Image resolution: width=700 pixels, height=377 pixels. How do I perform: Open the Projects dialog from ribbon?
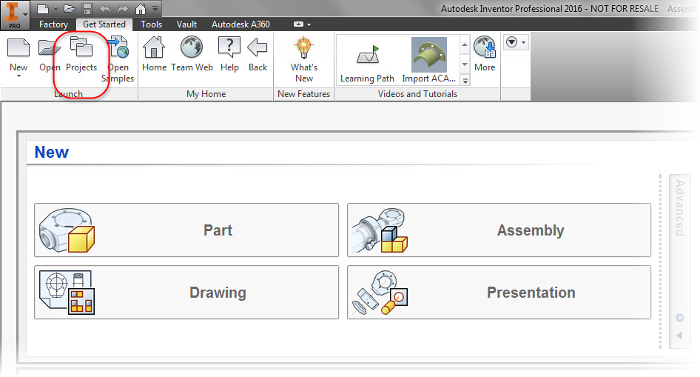click(x=81, y=55)
